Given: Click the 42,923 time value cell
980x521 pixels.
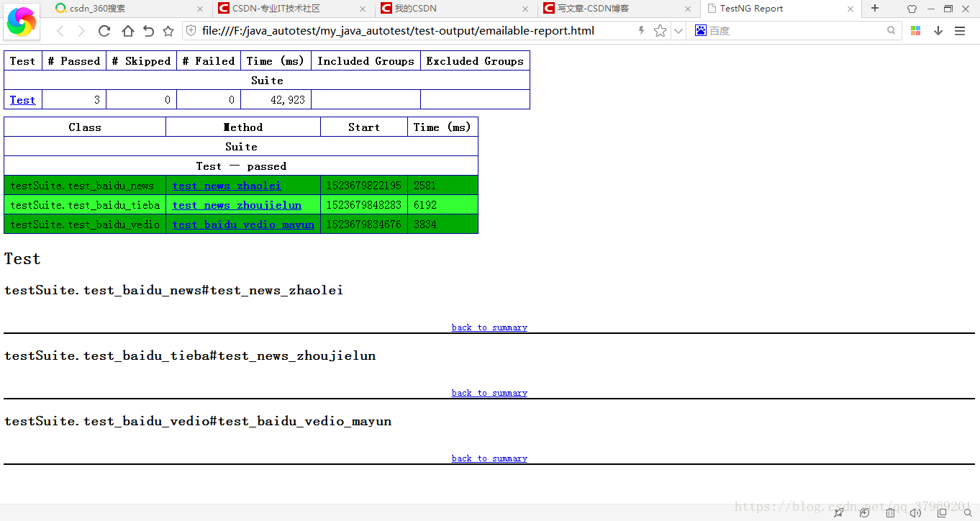Looking at the screenshot, I should (276, 100).
